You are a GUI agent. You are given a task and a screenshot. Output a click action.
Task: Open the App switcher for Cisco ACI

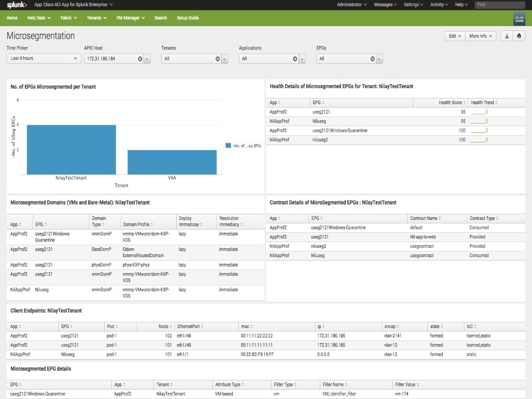click(x=73, y=5)
